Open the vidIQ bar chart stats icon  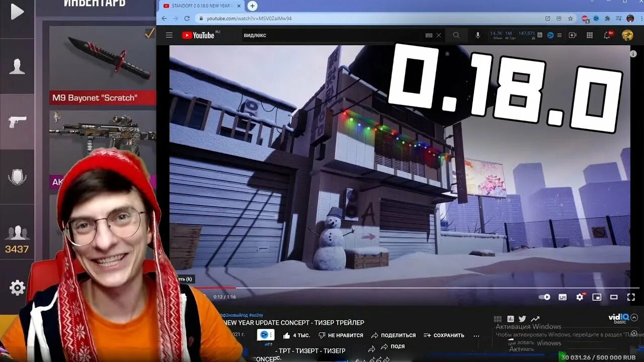[510, 319]
